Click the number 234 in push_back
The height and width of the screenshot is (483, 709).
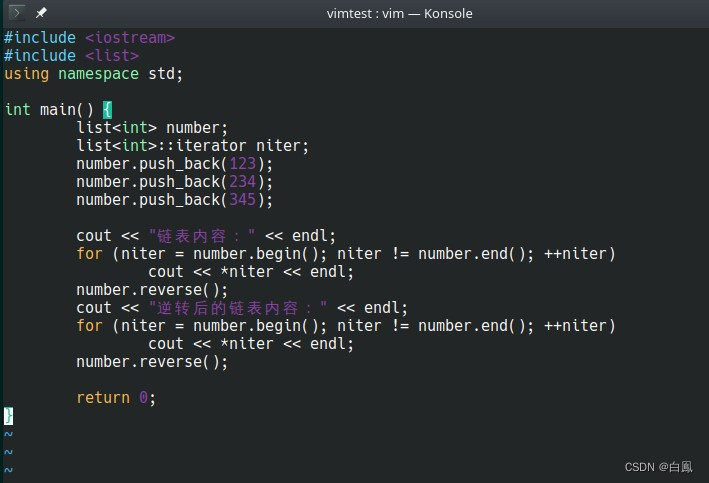tap(242, 182)
